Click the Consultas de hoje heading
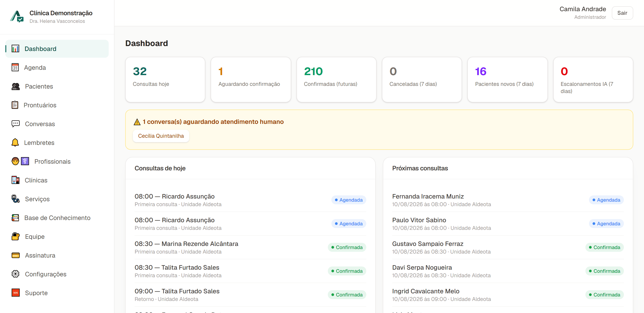Viewport: 644px width, 313px height. click(160, 168)
